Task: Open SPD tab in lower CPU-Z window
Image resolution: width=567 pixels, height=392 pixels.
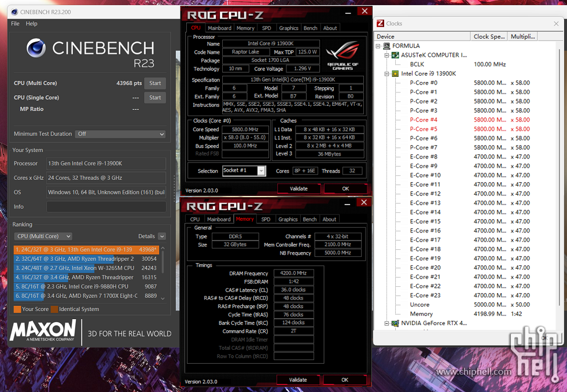Action: tap(266, 219)
